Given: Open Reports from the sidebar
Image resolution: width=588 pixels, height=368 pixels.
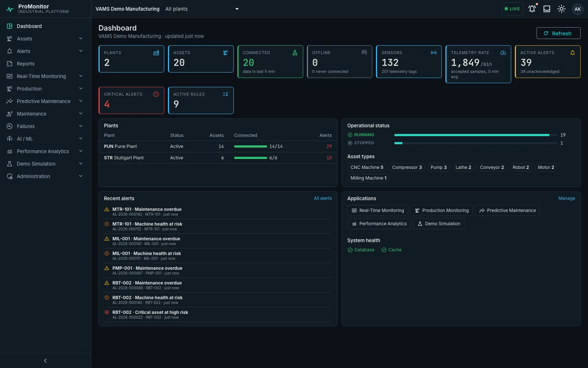Looking at the screenshot, I should click(x=45, y=64).
